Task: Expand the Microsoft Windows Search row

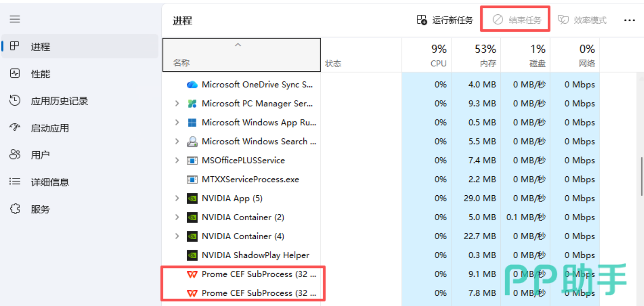Action: click(x=177, y=141)
